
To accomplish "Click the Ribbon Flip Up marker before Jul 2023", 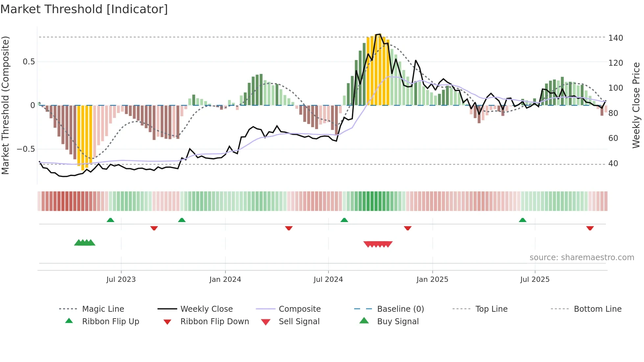I will (110, 220).
